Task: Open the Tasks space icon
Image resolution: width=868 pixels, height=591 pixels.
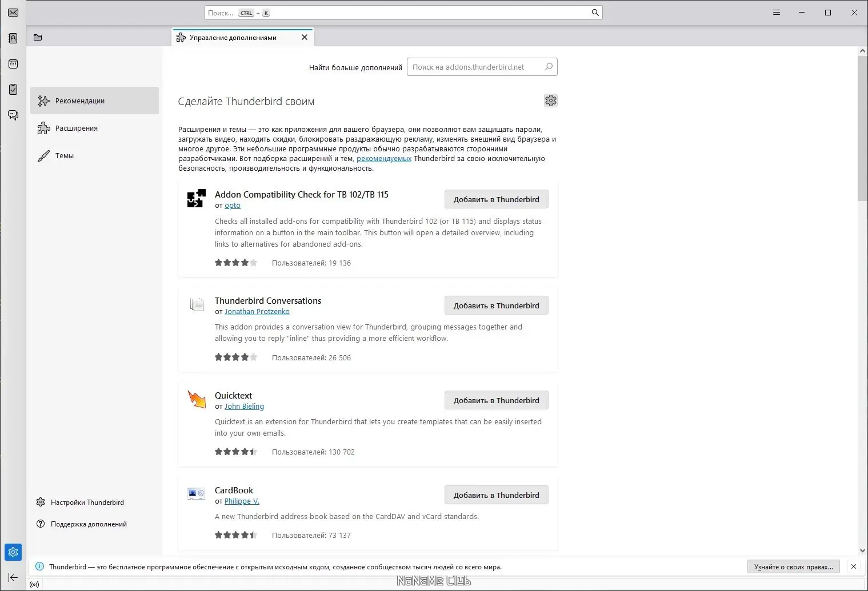Action: 13,89
